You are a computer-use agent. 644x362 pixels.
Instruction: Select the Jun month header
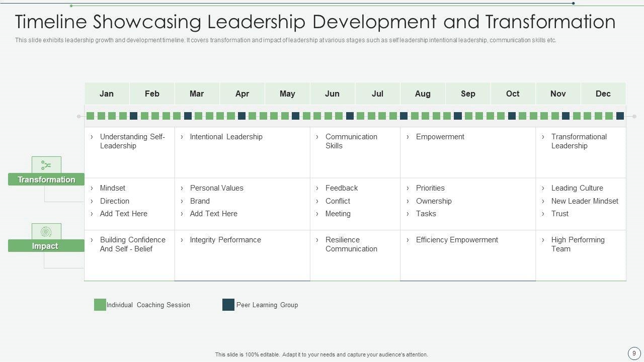[332, 94]
